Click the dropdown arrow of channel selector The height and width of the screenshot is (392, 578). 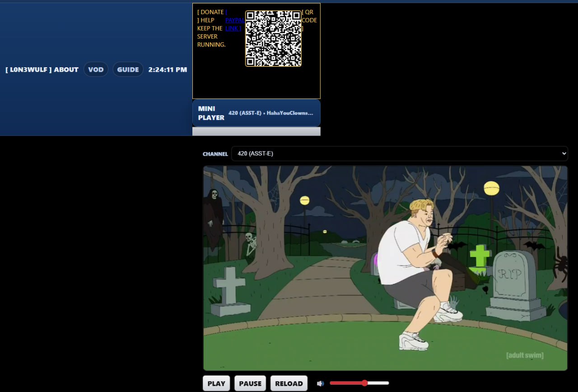[x=563, y=154]
